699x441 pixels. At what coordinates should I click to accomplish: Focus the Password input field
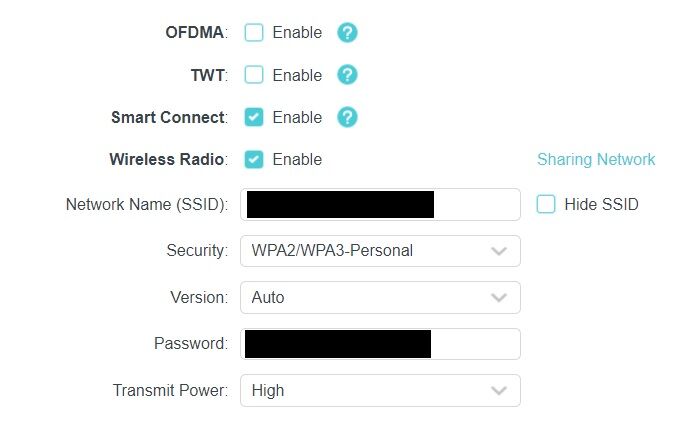pyautogui.click(x=380, y=344)
